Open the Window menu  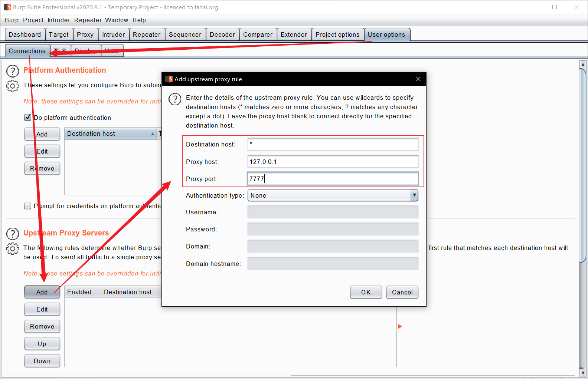116,20
